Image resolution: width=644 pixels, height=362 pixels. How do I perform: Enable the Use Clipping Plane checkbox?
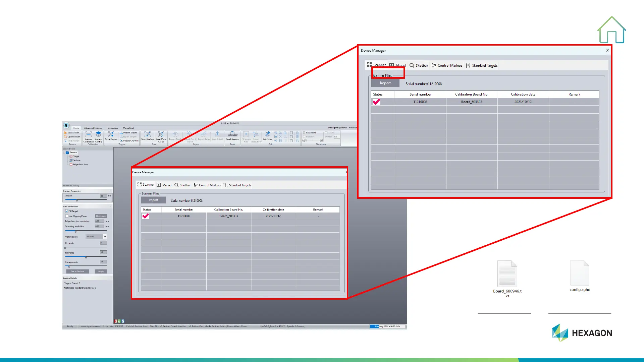(x=67, y=216)
